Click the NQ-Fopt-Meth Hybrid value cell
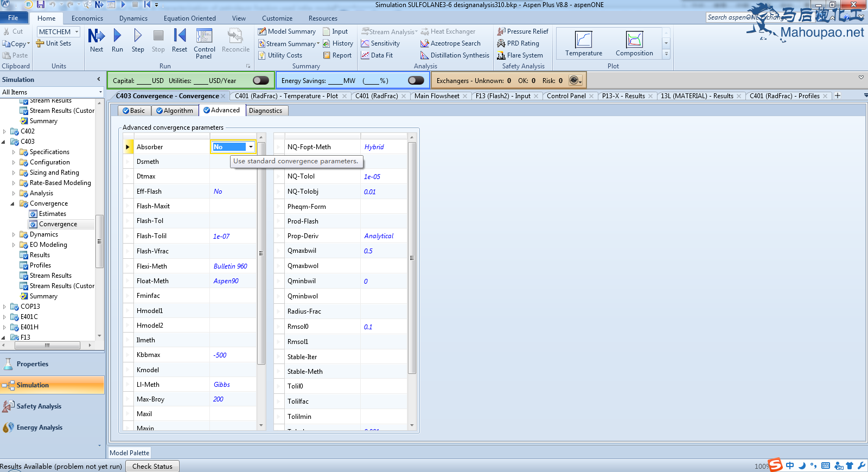The width and height of the screenshot is (868, 472). (x=384, y=147)
